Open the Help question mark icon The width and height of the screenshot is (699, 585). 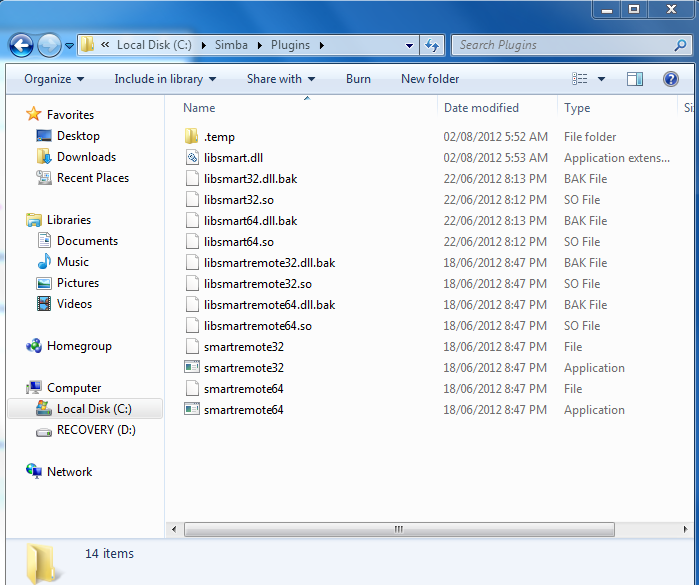671,79
